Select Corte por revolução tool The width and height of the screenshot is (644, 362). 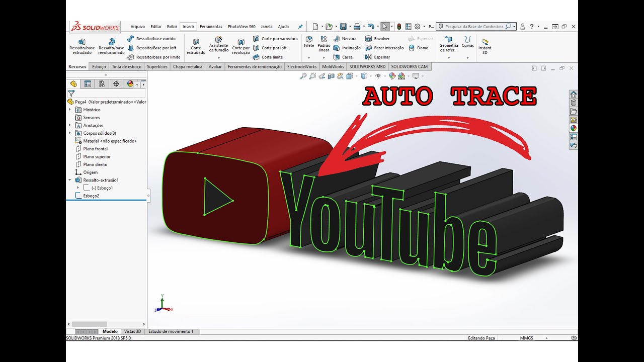(x=241, y=46)
